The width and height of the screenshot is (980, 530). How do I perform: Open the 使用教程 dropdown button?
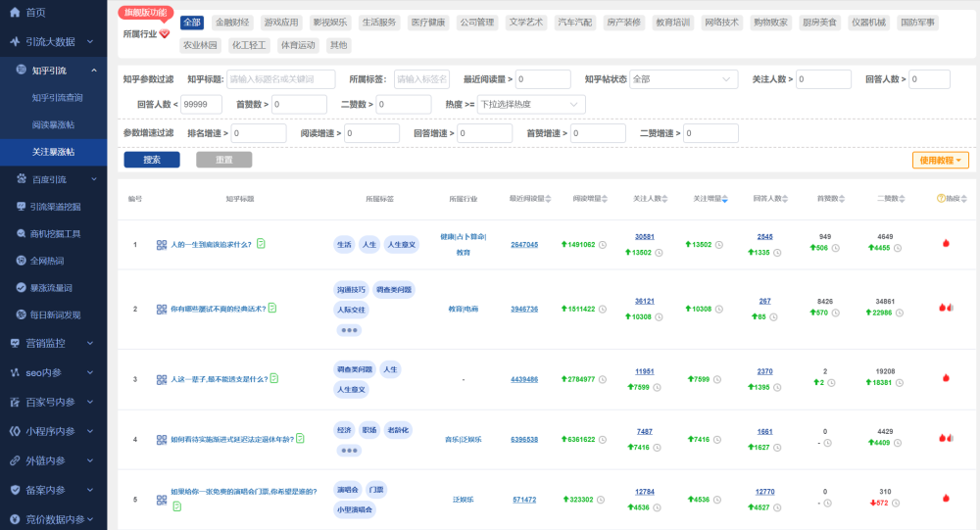click(941, 161)
